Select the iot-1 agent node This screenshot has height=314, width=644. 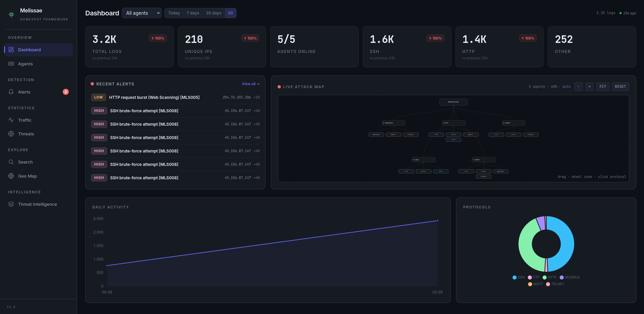(x=453, y=123)
